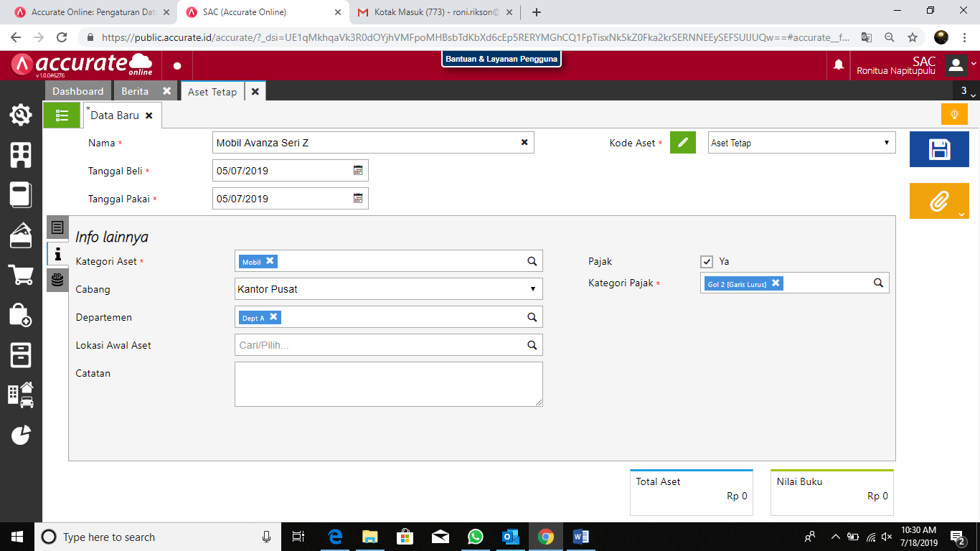980x551 pixels.
Task: Select the Aset Tetap tab
Action: point(212,92)
